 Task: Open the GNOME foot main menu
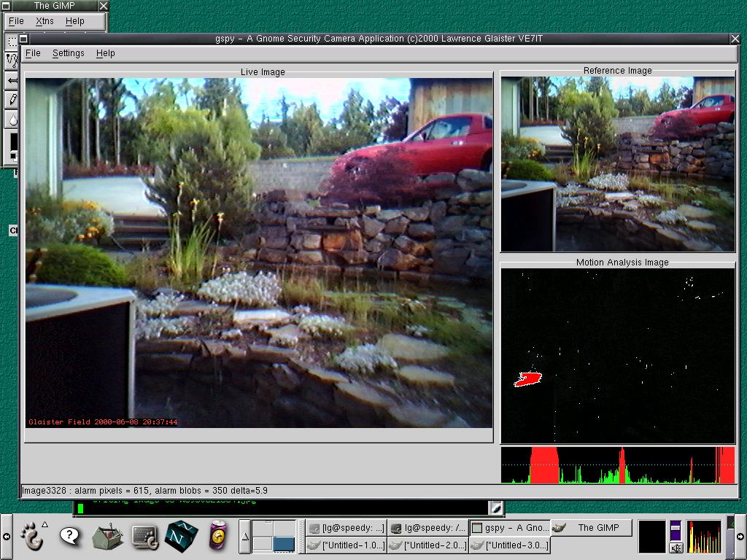32,536
